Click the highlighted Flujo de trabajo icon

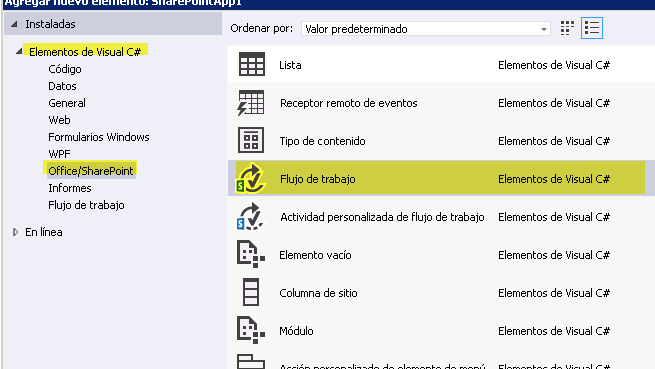coord(250,178)
